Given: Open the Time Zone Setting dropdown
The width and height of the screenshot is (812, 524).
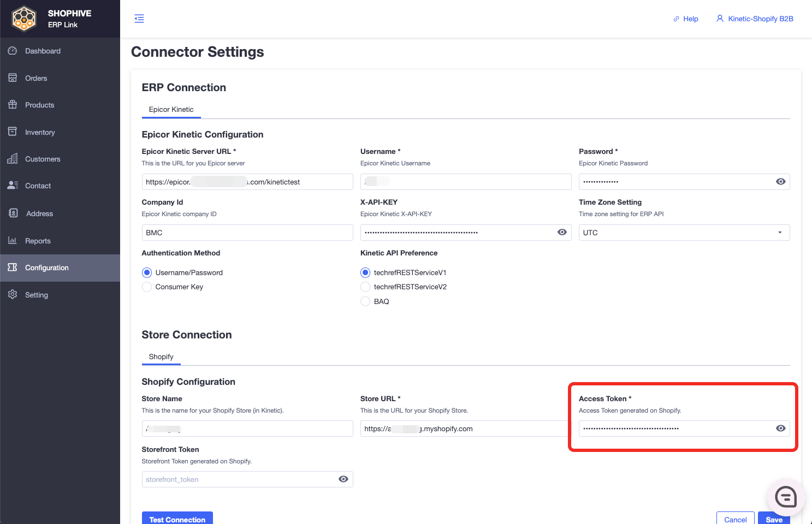Looking at the screenshot, I should pos(684,233).
